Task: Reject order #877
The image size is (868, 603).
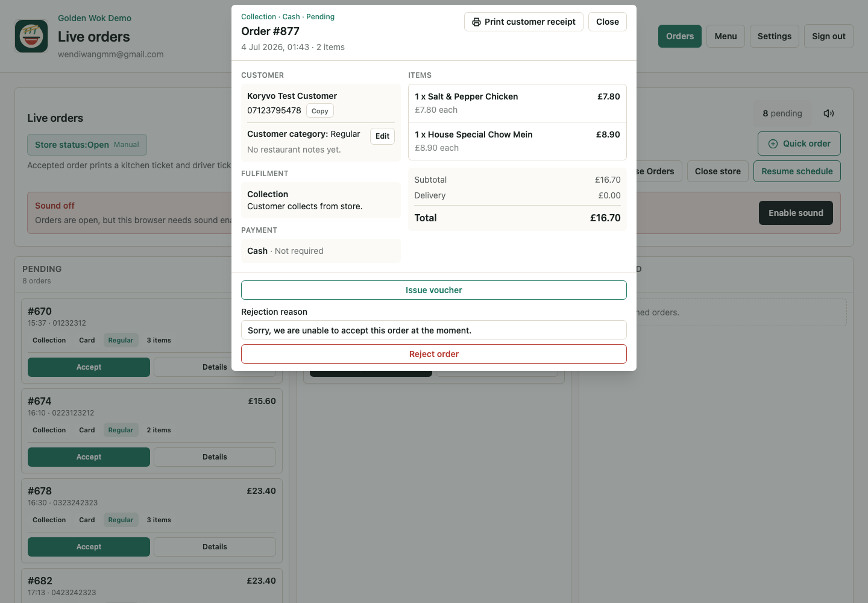Action: (x=434, y=354)
